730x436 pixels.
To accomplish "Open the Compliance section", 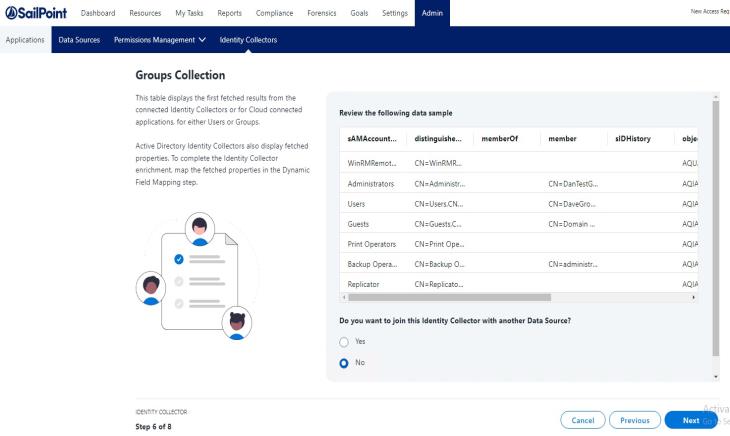I will pyautogui.click(x=274, y=13).
